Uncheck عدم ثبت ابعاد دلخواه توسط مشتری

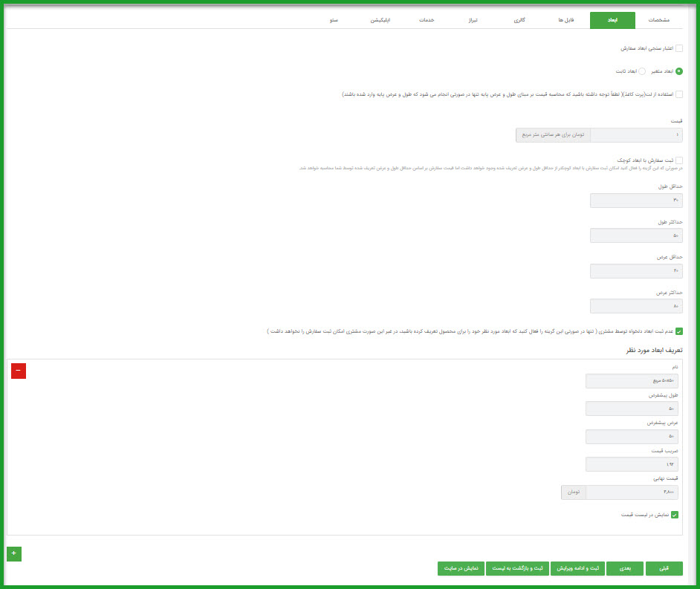(x=678, y=331)
